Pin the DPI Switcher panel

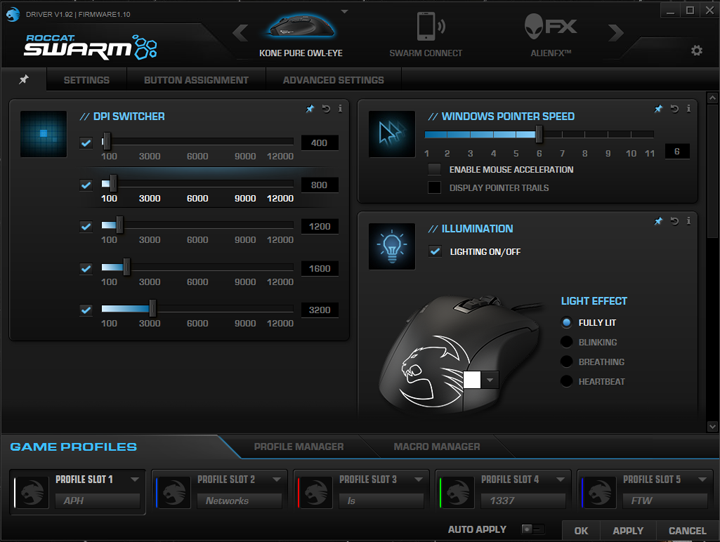tap(311, 109)
